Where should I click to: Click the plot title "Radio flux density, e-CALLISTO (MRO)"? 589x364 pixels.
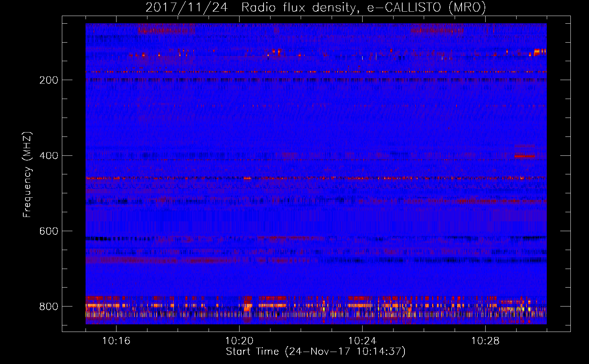(364, 8)
